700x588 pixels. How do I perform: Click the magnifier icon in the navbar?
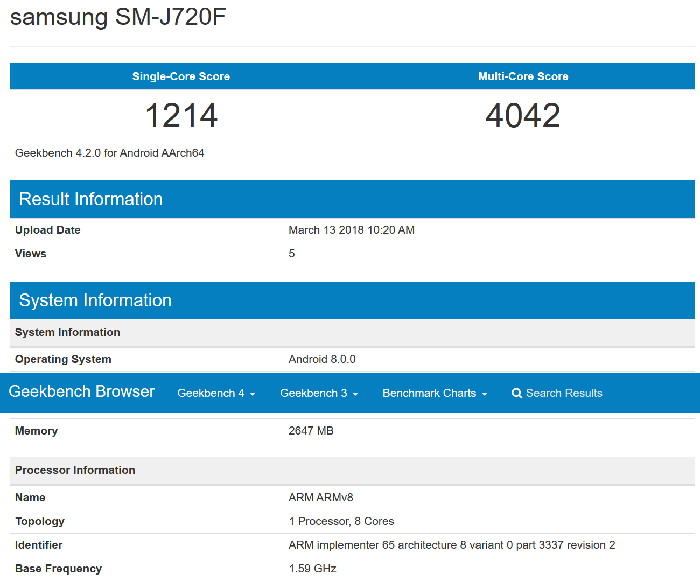coord(516,393)
